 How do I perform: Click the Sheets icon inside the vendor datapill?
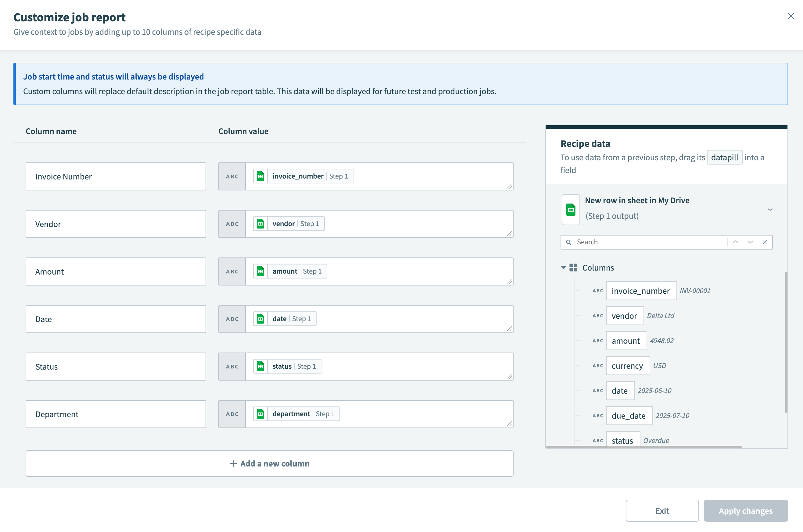click(260, 224)
